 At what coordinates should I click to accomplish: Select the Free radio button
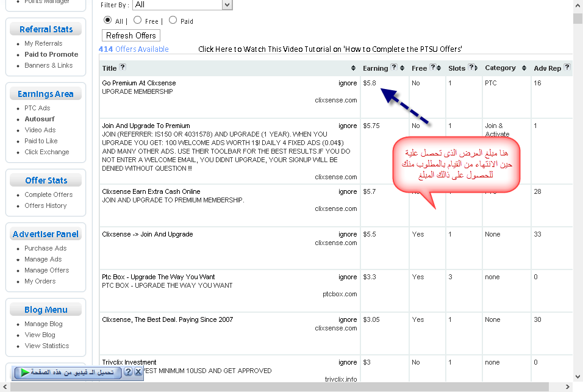click(x=137, y=20)
